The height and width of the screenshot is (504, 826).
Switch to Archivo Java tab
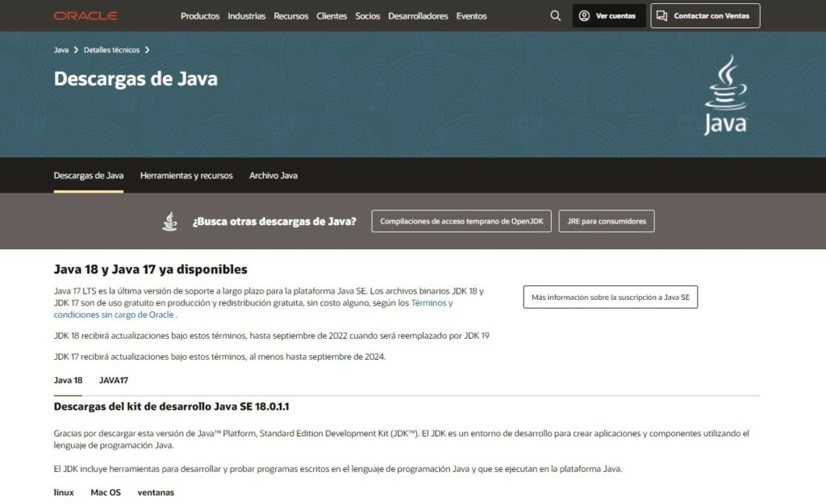point(273,175)
